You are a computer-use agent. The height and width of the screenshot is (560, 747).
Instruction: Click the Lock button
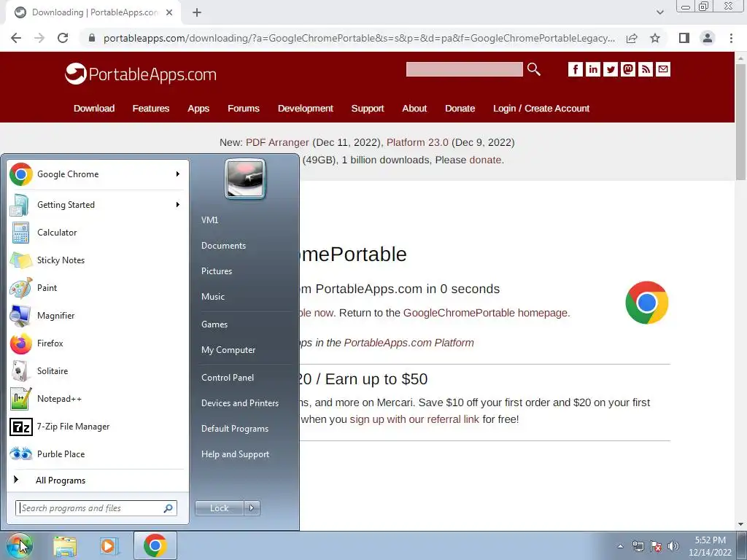pyautogui.click(x=219, y=508)
